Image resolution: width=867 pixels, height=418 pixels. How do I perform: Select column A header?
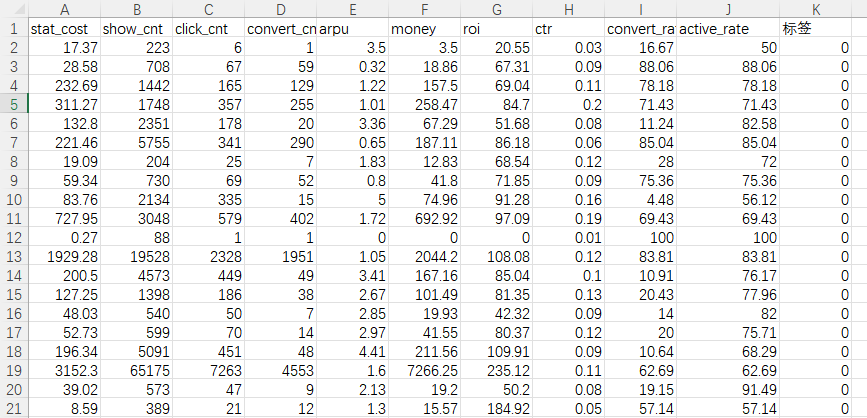pos(65,9)
